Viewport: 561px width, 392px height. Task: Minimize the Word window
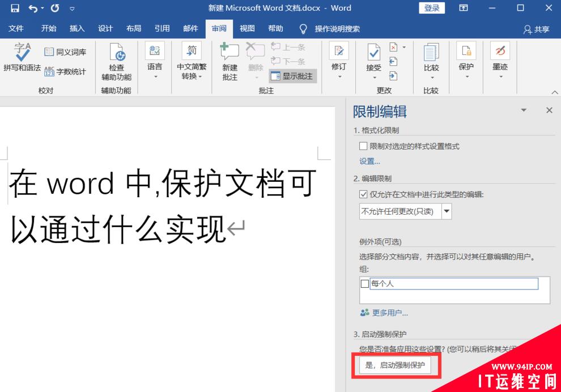[x=492, y=8]
